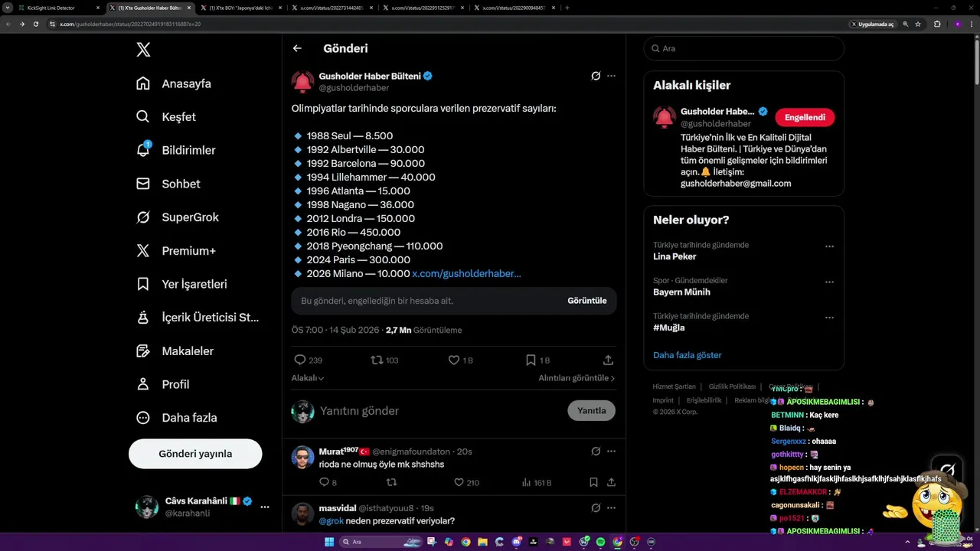Image resolution: width=980 pixels, height=551 pixels.
Task: Bookmark the main post
Action: point(531,360)
